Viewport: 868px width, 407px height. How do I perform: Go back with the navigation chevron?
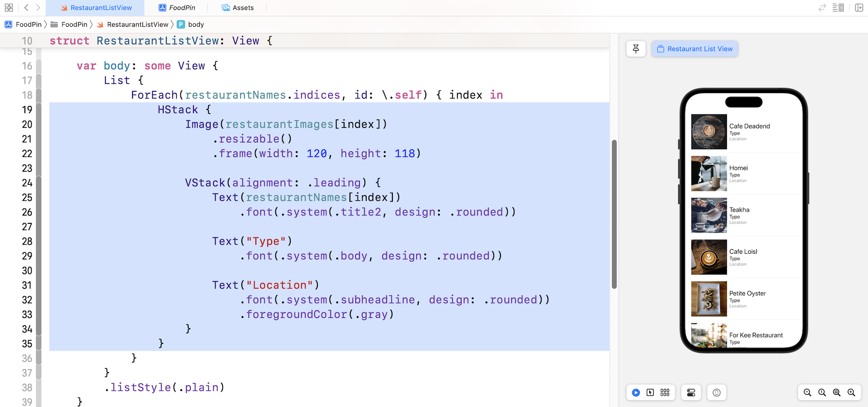point(26,7)
